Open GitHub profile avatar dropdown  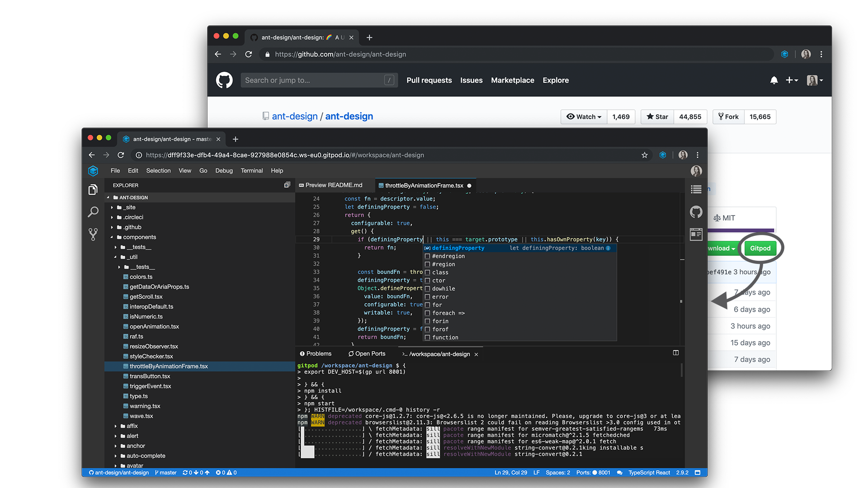pyautogui.click(x=815, y=80)
